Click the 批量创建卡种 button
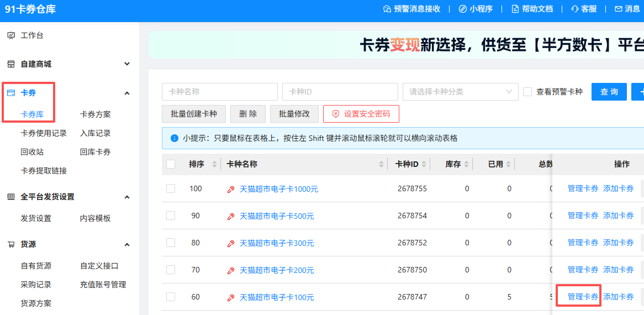644x315 pixels. pyautogui.click(x=194, y=114)
